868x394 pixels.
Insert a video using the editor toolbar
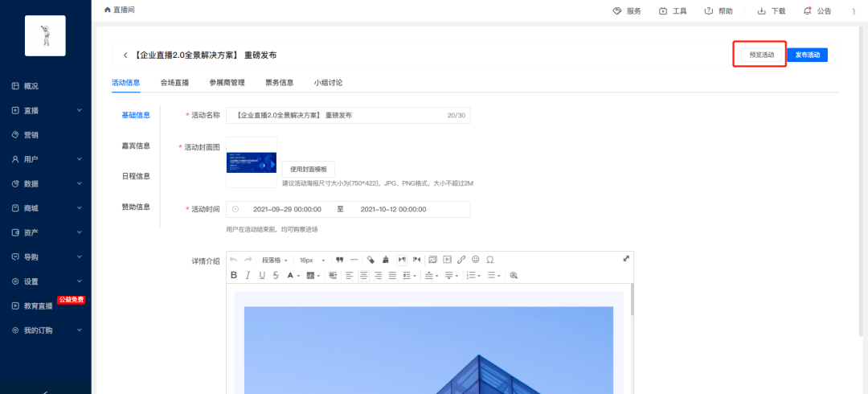[448, 260]
